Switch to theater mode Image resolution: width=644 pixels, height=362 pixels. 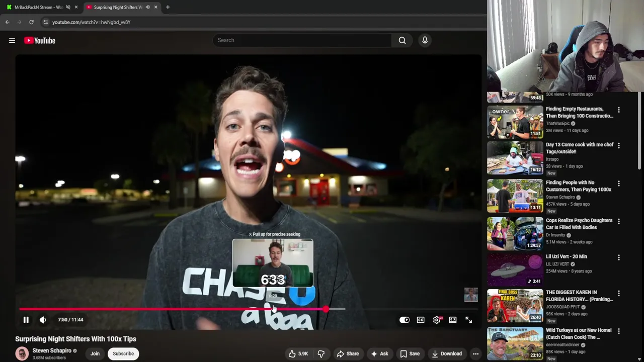tap(453, 320)
